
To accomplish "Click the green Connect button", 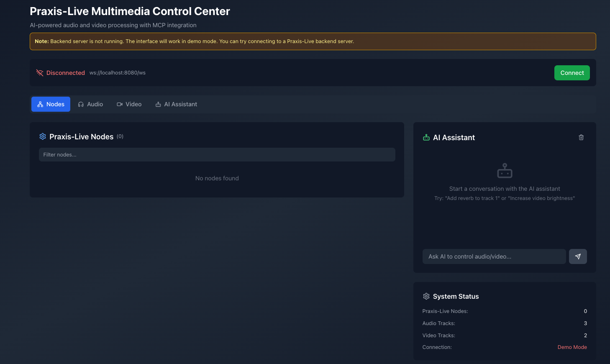I will pos(572,73).
